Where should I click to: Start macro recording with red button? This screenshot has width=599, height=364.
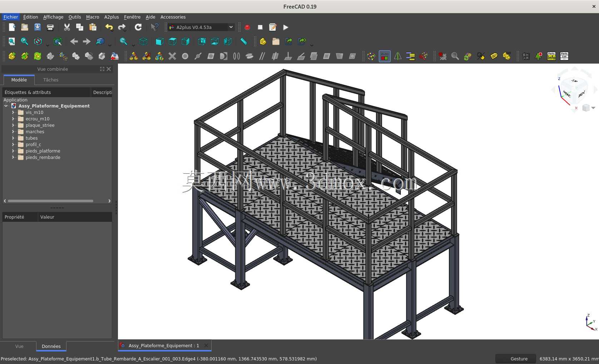[247, 27]
